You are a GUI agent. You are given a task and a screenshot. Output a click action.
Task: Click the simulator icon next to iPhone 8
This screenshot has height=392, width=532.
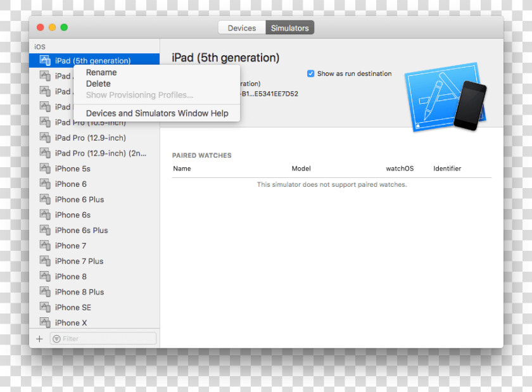[x=45, y=276]
